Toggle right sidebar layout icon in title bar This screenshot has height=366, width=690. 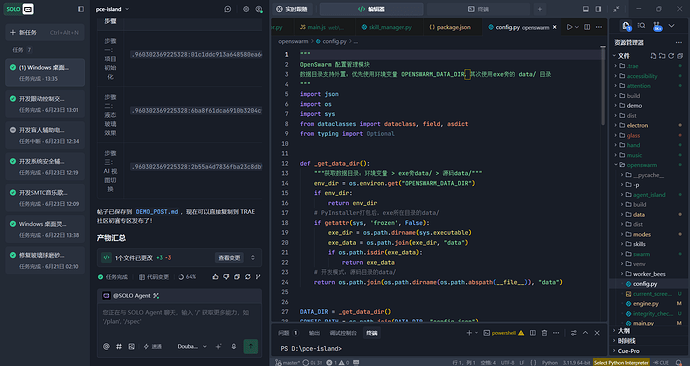click(598, 9)
